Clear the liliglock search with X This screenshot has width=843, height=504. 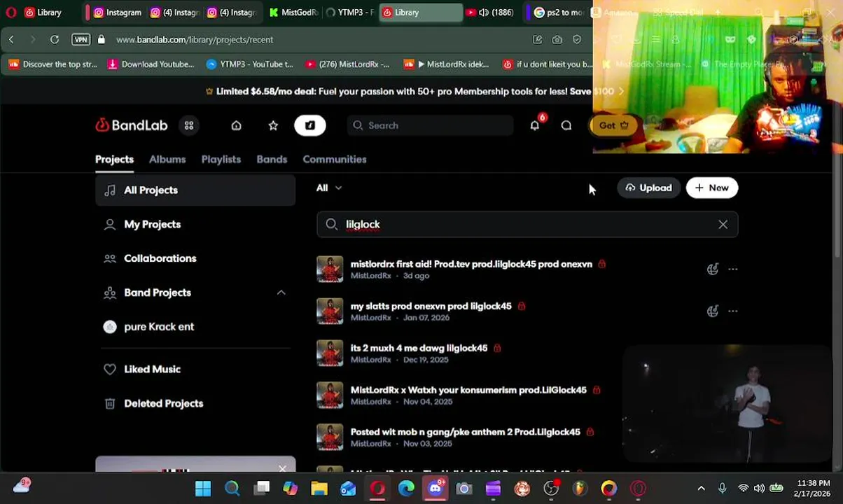pyautogui.click(x=723, y=225)
